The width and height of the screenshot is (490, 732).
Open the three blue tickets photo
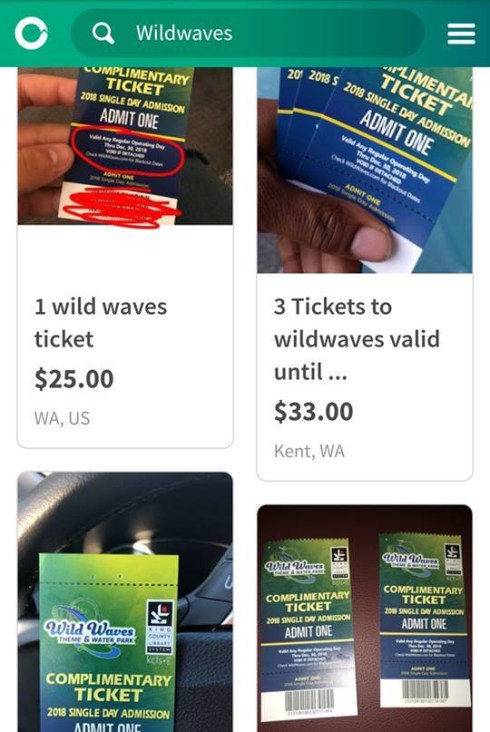364,170
